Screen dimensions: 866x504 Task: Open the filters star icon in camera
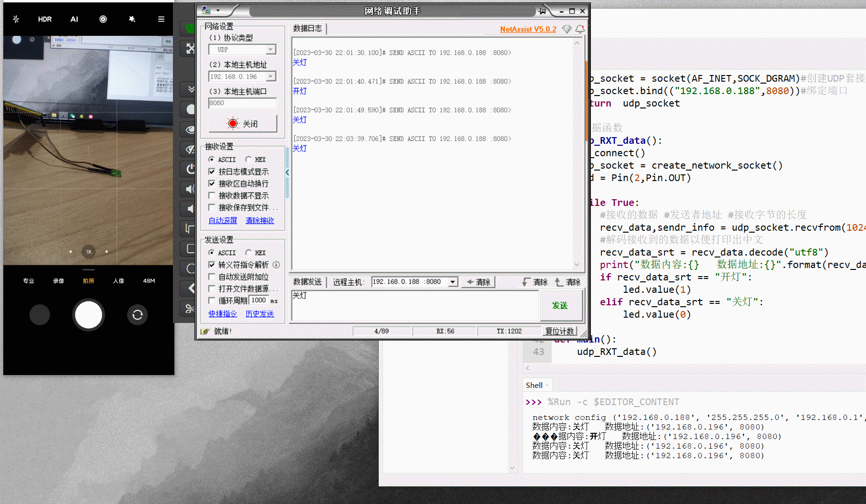pyautogui.click(x=132, y=19)
